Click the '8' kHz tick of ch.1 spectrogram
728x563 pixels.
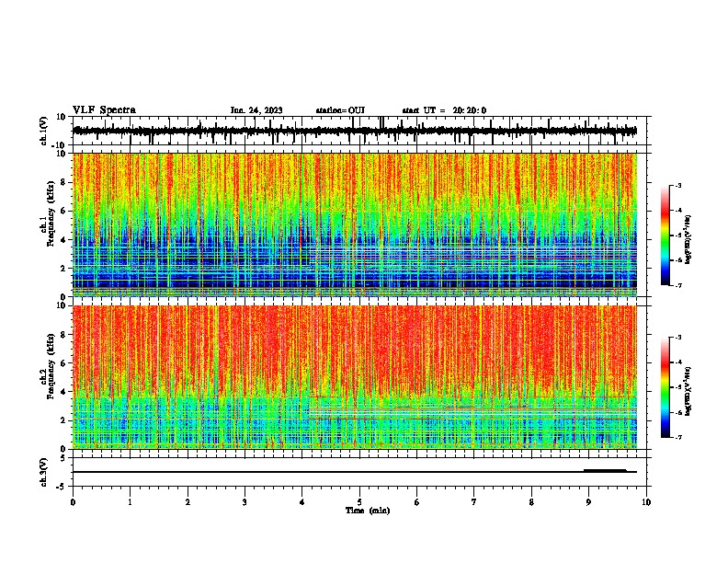pyautogui.click(x=63, y=182)
